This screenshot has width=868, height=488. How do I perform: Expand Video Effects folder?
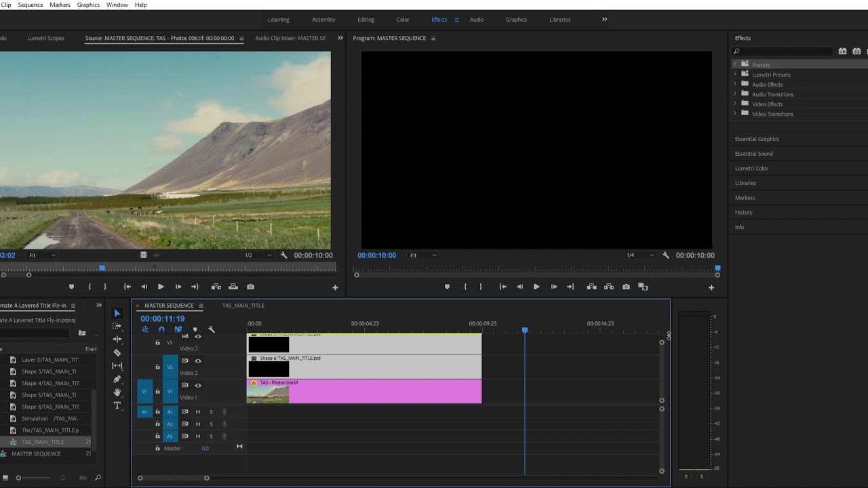pos(734,104)
